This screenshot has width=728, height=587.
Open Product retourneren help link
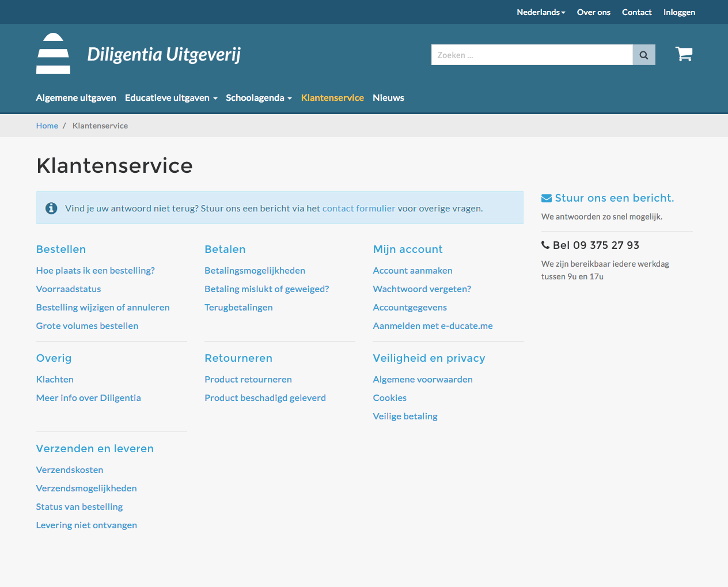[x=248, y=380]
